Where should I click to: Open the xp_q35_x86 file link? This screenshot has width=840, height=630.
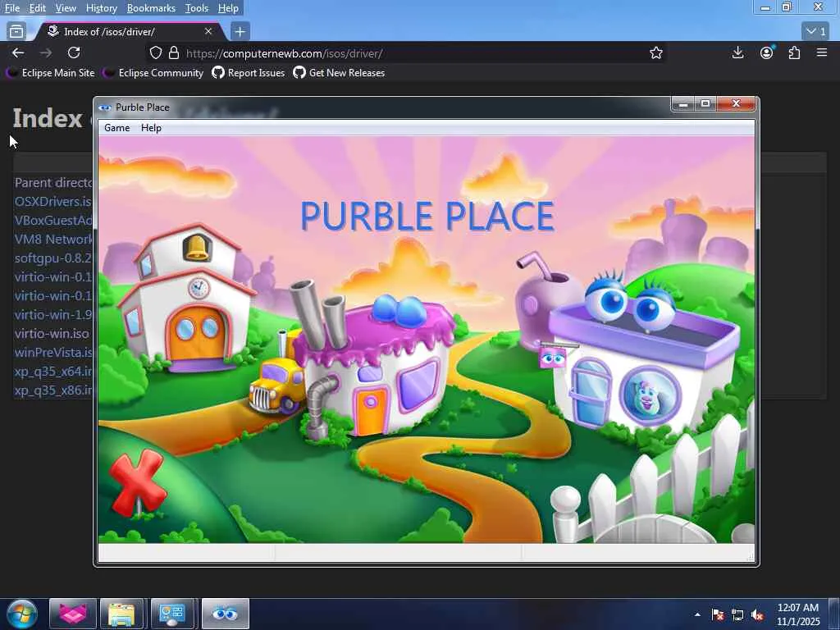(53, 390)
